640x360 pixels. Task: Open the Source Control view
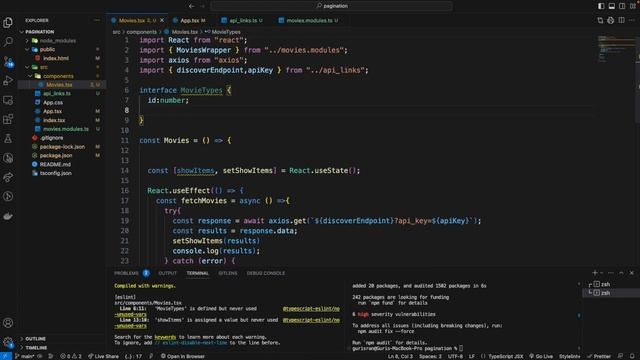pyautogui.click(x=8, y=61)
